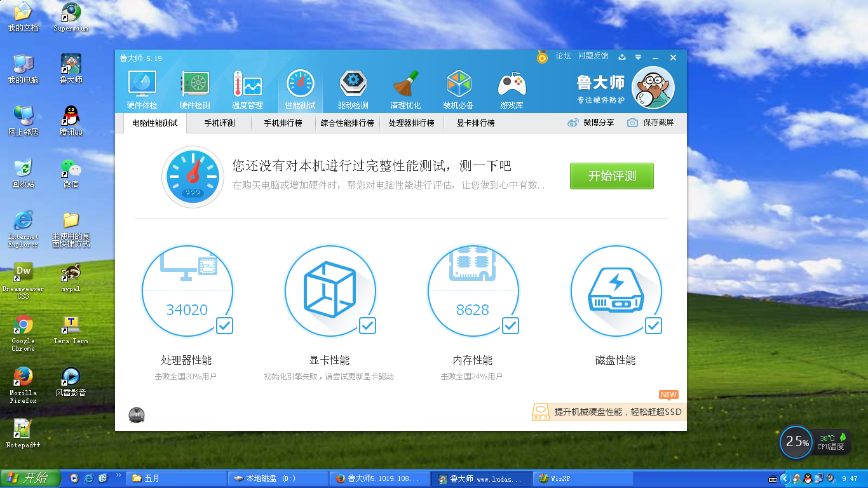This screenshot has height=488, width=868.
Task: Uncheck the 磁盘性能 test checkbox
Action: 654,326
